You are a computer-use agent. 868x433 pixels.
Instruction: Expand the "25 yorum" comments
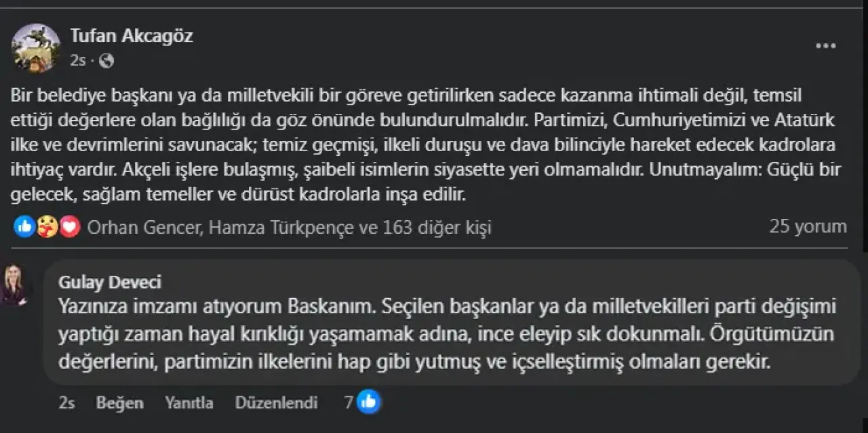[808, 226]
